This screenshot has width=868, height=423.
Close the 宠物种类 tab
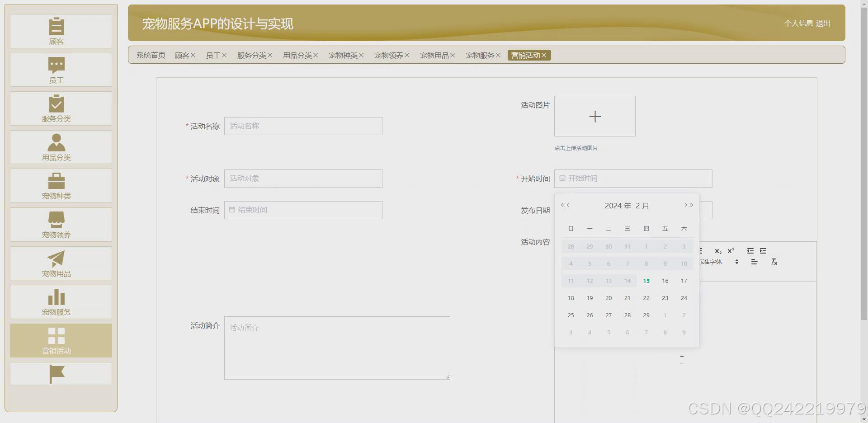click(361, 55)
